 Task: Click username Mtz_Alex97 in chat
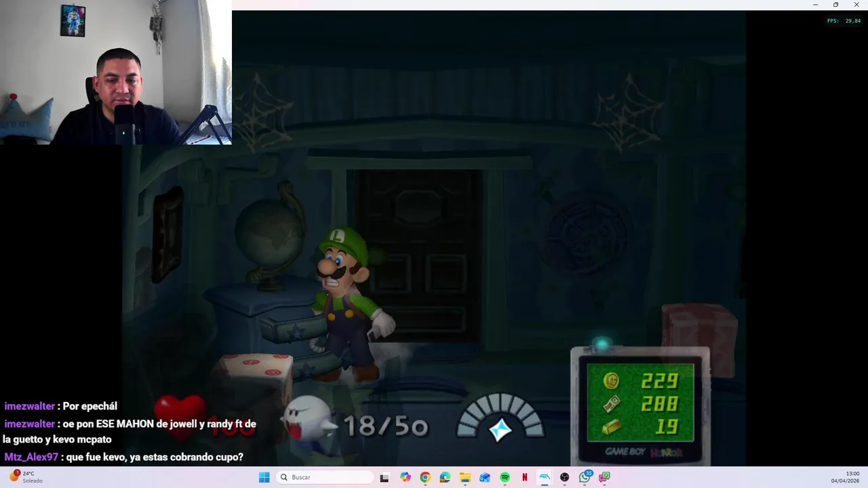tap(31, 457)
